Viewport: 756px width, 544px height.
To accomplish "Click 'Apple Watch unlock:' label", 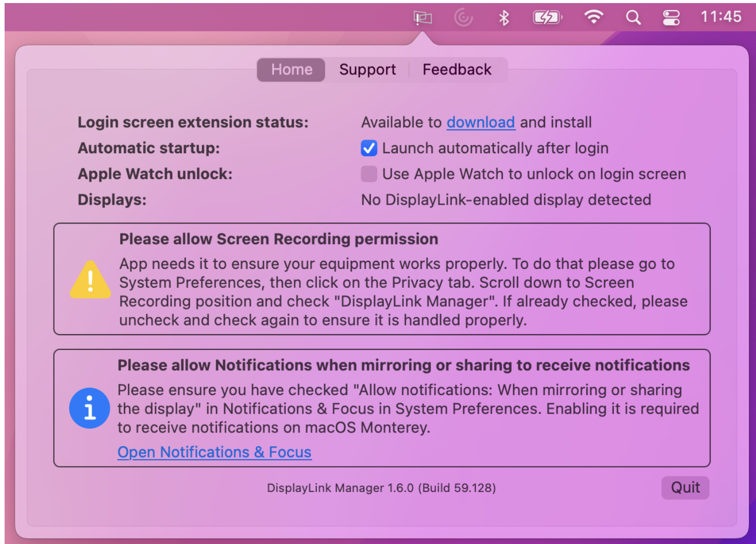I will [x=155, y=174].
